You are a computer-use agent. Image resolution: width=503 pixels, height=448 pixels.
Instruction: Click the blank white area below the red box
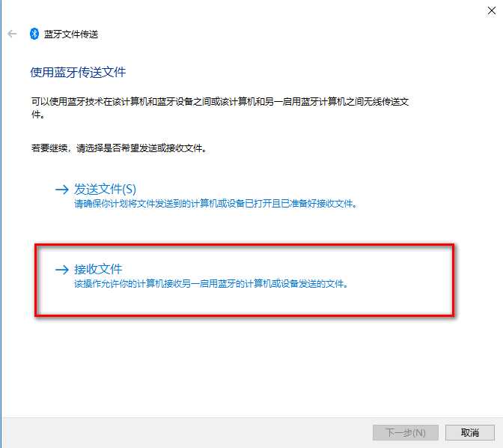tap(244, 366)
